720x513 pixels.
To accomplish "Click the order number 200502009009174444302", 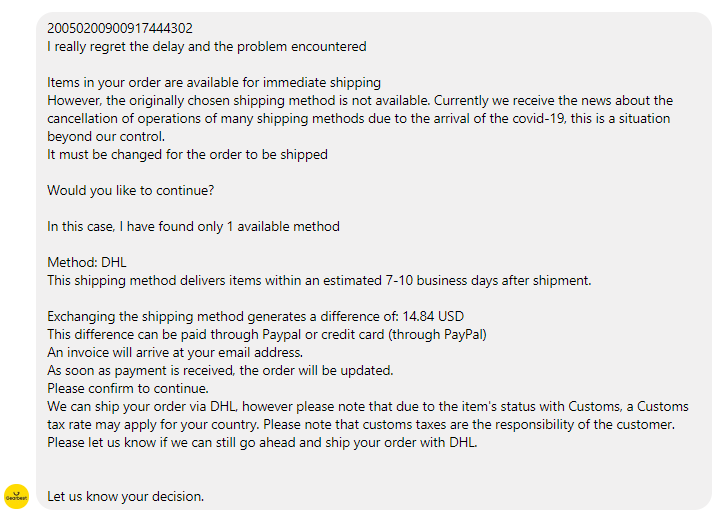I will (x=120, y=28).
